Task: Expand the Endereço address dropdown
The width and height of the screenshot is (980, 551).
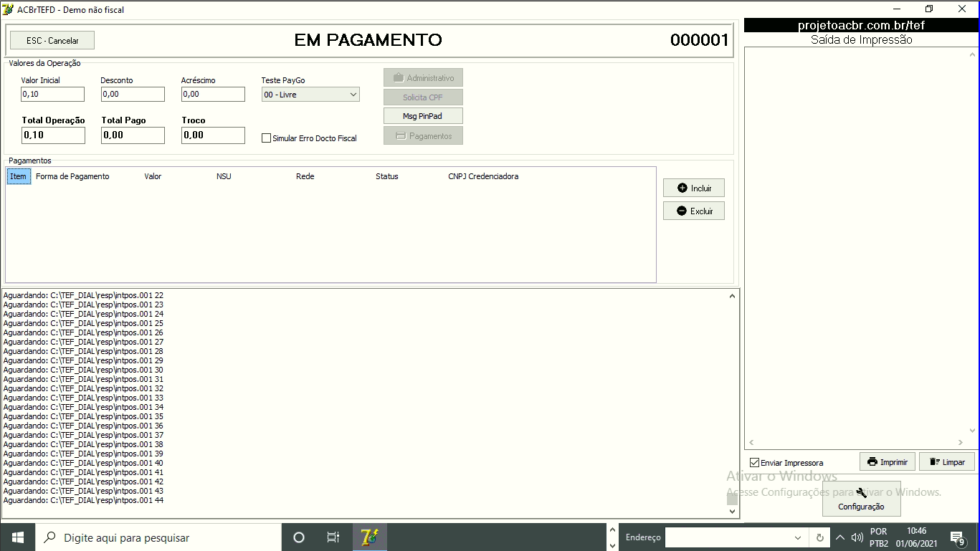Action: pos(798,537)
